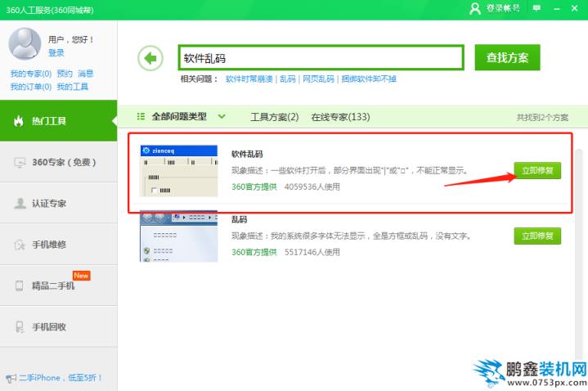Screen dimensions: 588x391
Task: Click the person icon beside 认证专家
Action: tap(20, 204)
